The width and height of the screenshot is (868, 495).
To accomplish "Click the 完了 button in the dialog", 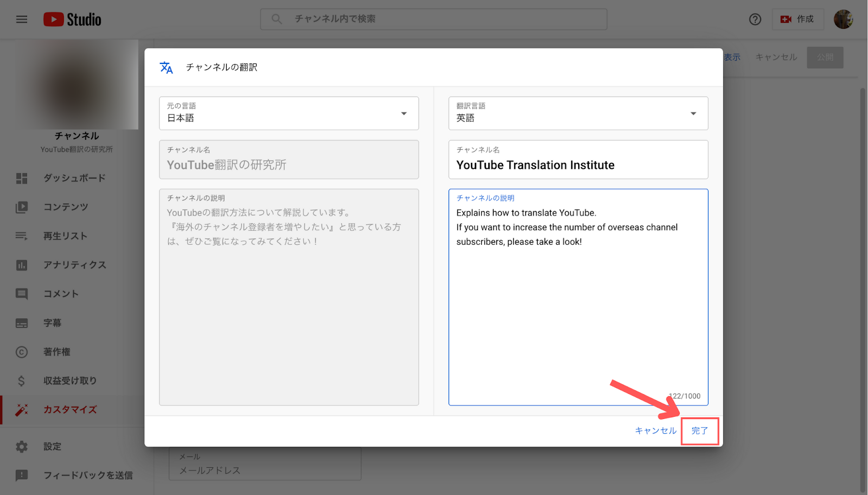I will (700, 431).
